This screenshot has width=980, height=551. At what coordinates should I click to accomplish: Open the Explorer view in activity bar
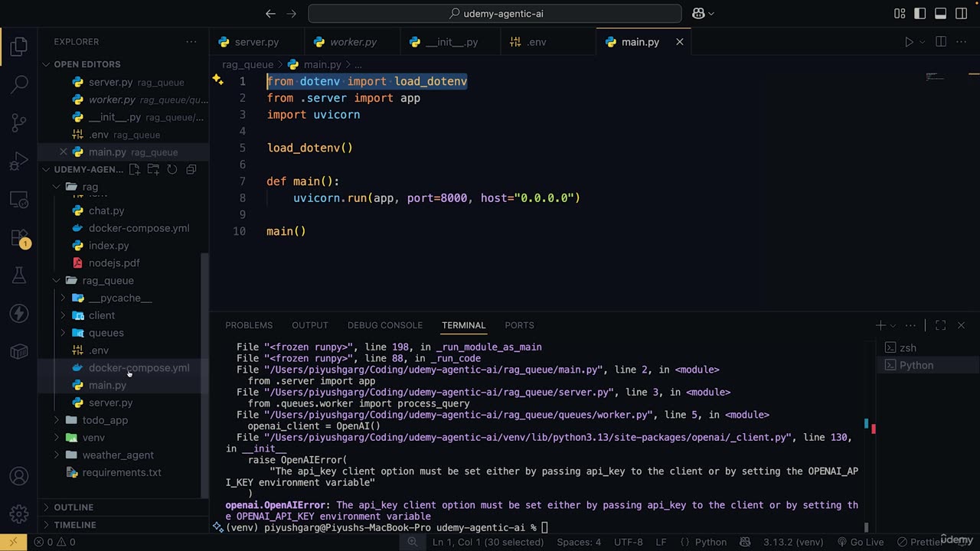tap(19, 47)
